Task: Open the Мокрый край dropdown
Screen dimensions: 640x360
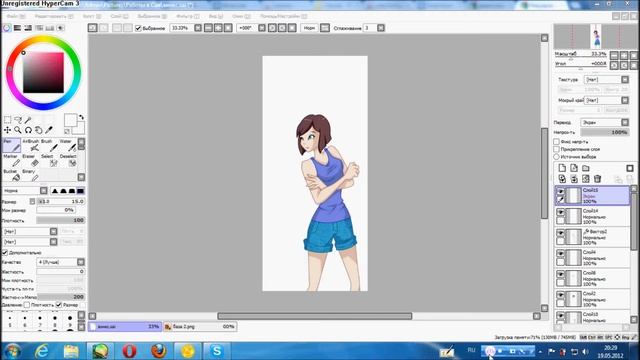Action: 607,100
